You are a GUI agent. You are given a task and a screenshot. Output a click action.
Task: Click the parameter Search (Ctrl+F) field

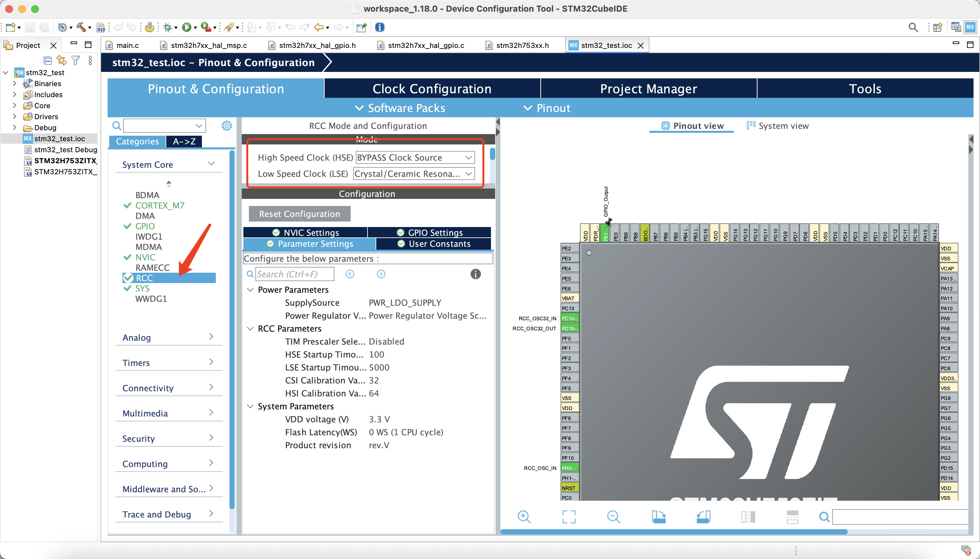coord(295,274)
